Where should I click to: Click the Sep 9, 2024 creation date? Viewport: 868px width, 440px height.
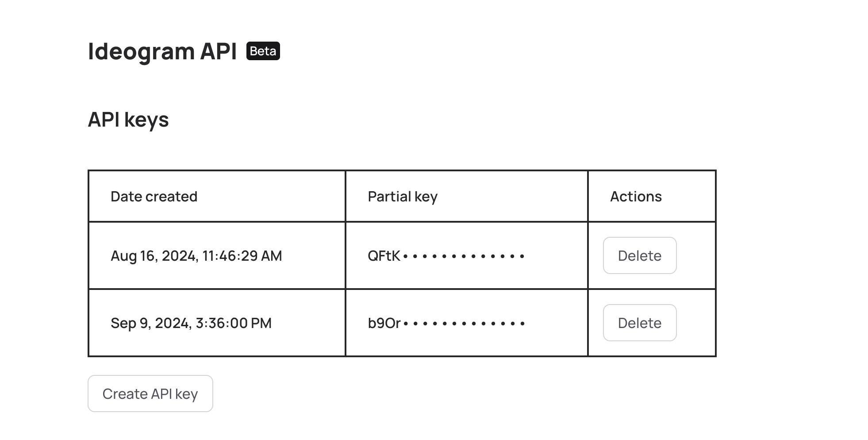[x=191, y=323]
